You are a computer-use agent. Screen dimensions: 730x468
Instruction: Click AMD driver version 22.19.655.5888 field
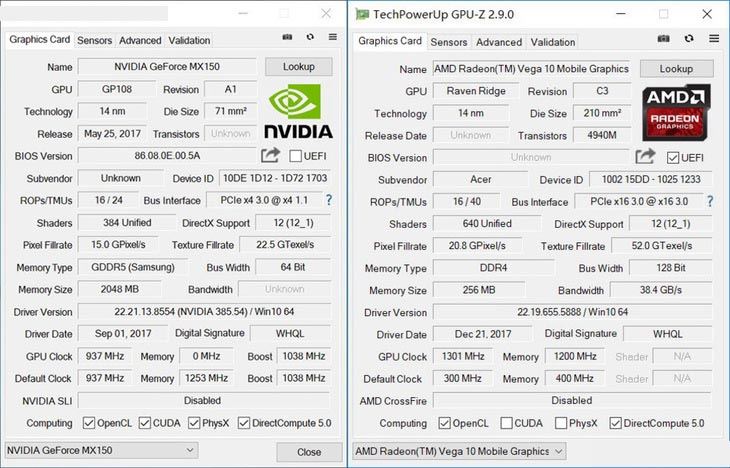click(x=572, y=312)
